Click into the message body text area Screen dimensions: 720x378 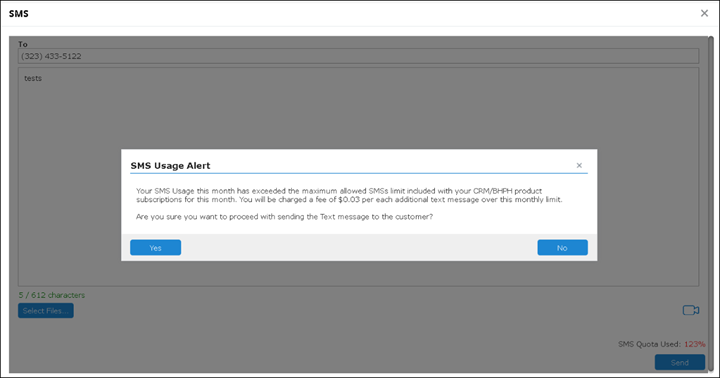359,177
